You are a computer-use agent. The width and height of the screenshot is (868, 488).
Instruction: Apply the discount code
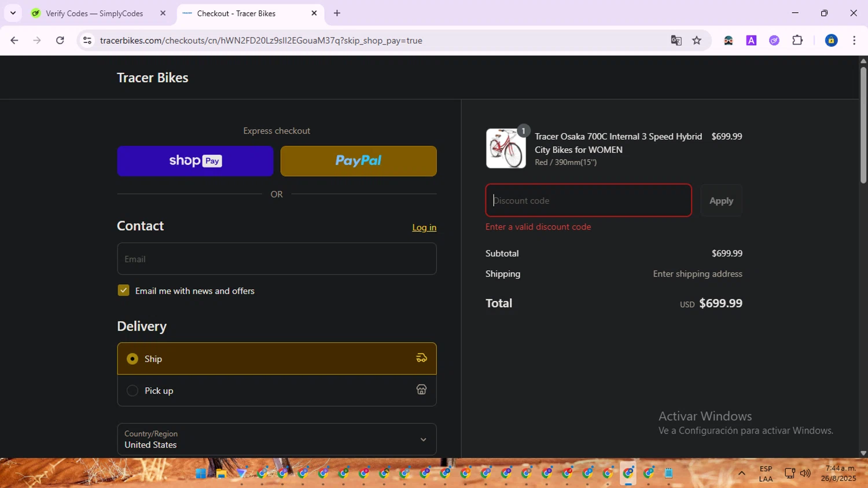(x=721, y=200)
